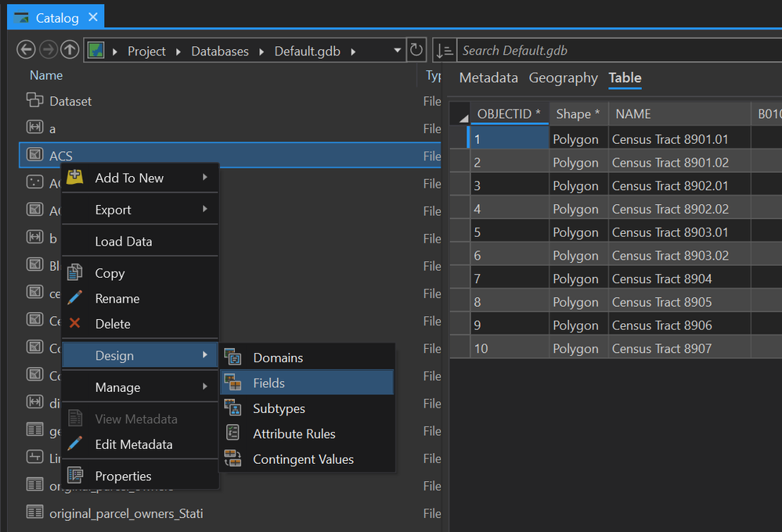Expand the Manage submenu
Image resolution: width=782 pixels, height=532 pixels.
click(205, 387)
